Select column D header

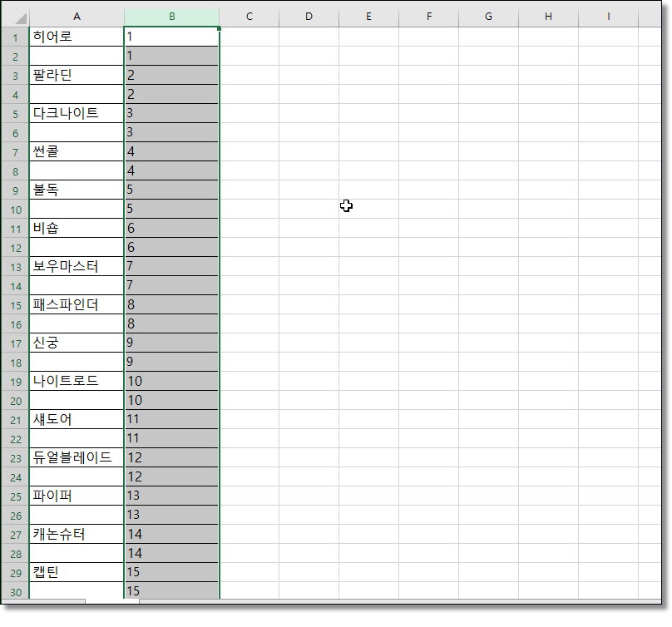(x=309, y=17)
